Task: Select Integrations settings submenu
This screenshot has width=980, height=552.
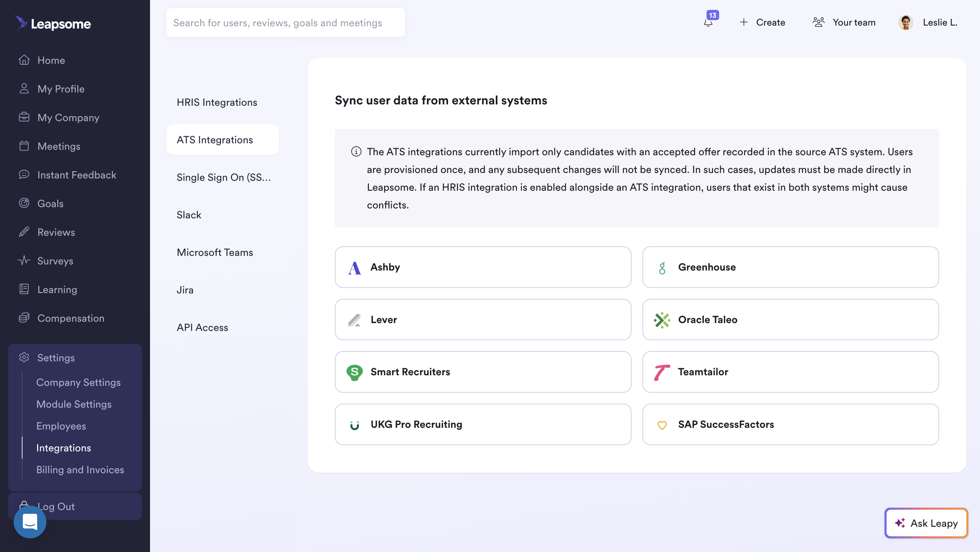Action: tap(63, 448)
